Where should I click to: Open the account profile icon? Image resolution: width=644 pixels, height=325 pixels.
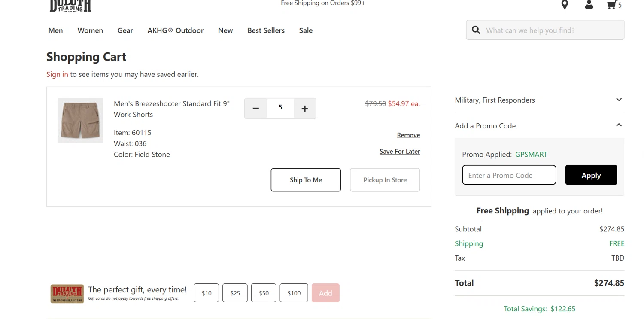click(589, 5)
